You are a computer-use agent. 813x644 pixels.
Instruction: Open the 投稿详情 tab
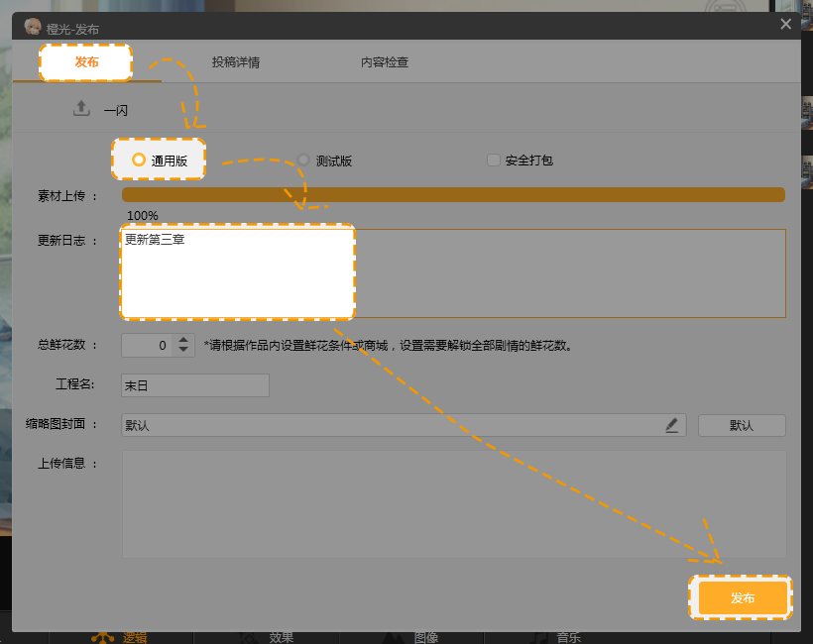[x=236, y=62]
